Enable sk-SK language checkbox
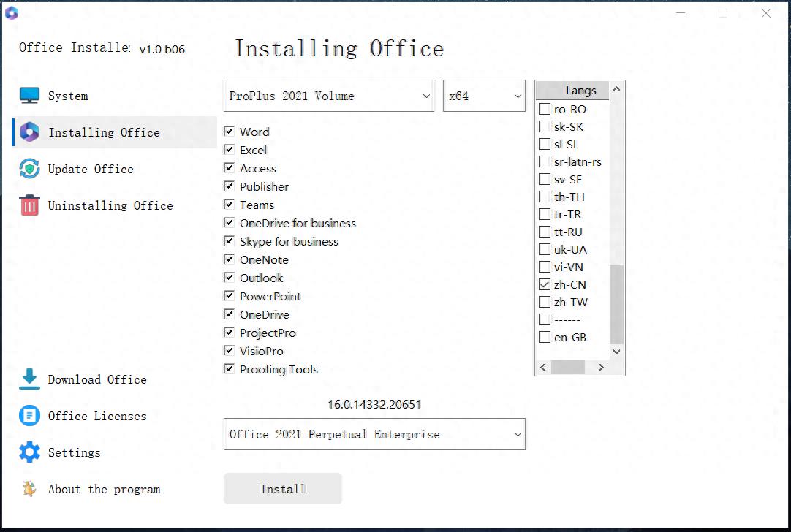Viewport: 791px width, 532px height. click(x=545, y=126)
